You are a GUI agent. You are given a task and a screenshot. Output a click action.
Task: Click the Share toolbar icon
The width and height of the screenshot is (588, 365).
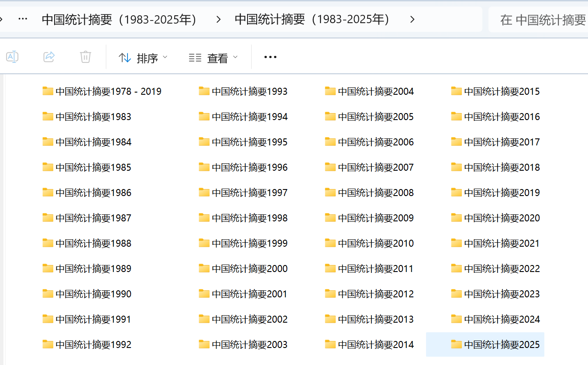tap(49, 57)
